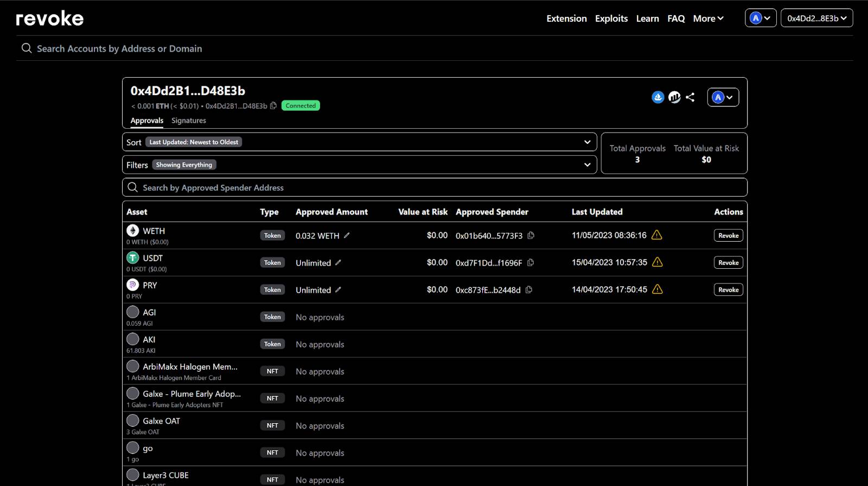Open the Filters dropdown

(x=360, y=165)
